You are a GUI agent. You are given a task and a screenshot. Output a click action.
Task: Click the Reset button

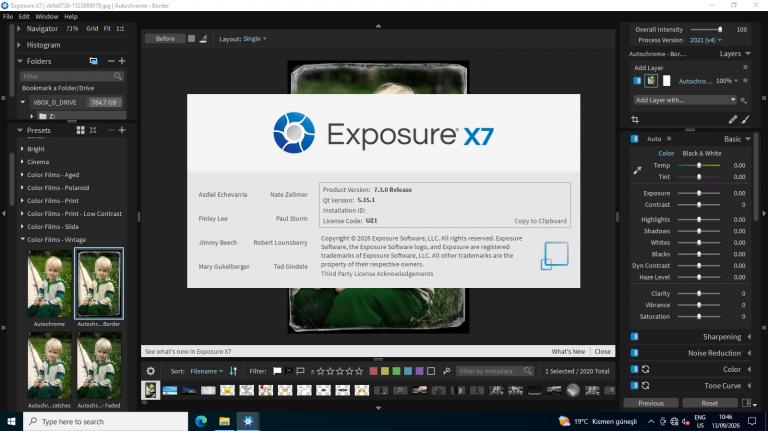(710, 403)
